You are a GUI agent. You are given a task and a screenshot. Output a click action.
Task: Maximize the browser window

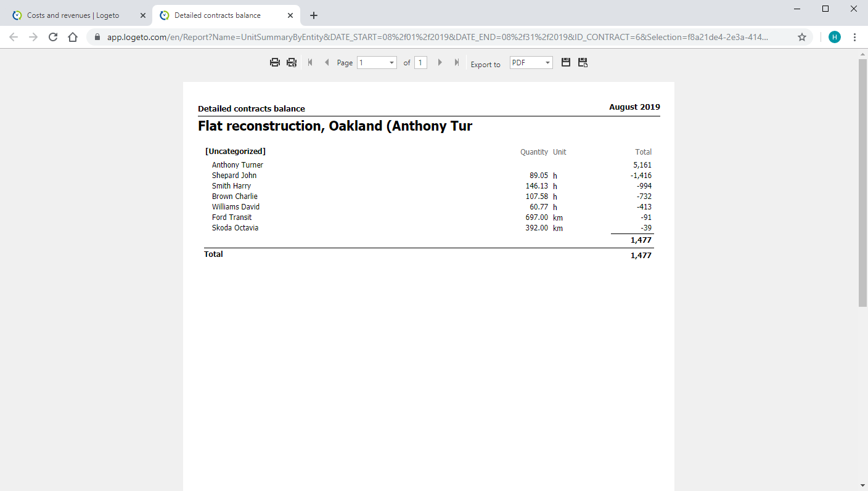tap(825, 9)
